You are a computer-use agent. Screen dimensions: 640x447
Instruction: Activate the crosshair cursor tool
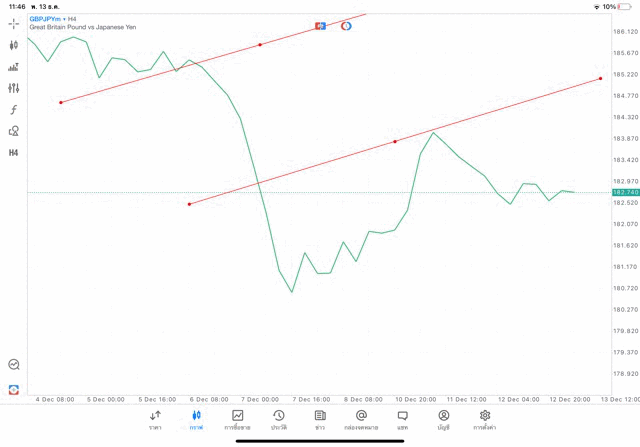14,22
